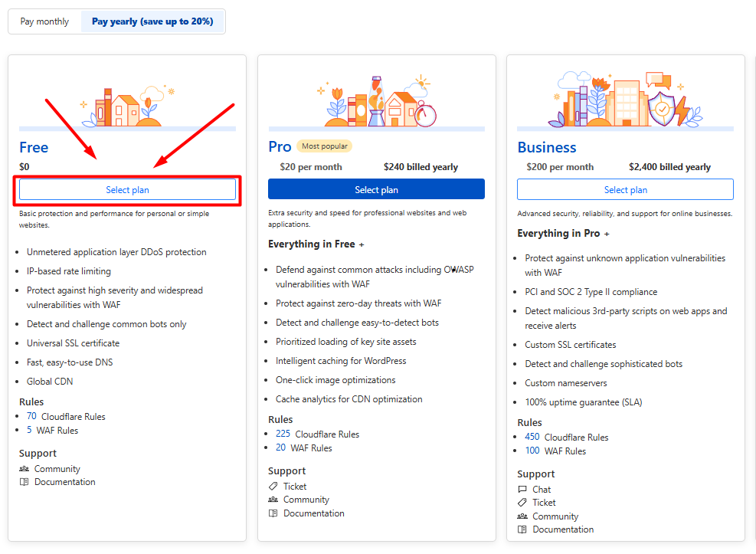Screen dimensions: 756x554
Task: Open the 225 Cloudflare Rules link
Action: [283, 434]
